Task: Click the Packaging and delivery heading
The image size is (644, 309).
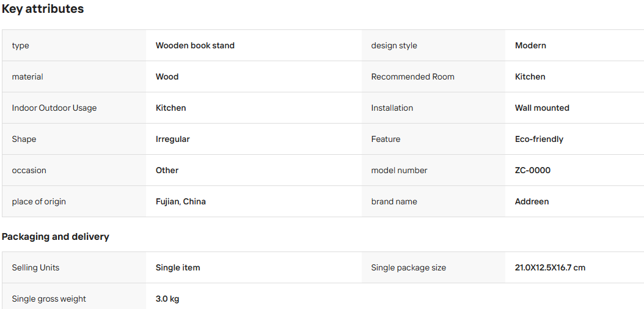Action: point(56,237)
